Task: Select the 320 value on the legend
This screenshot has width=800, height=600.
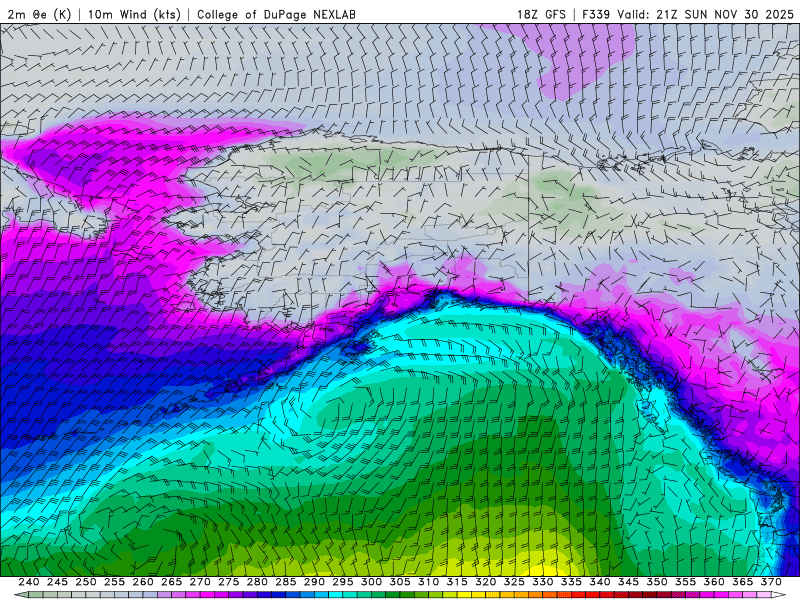Action: tap(486, 582)
